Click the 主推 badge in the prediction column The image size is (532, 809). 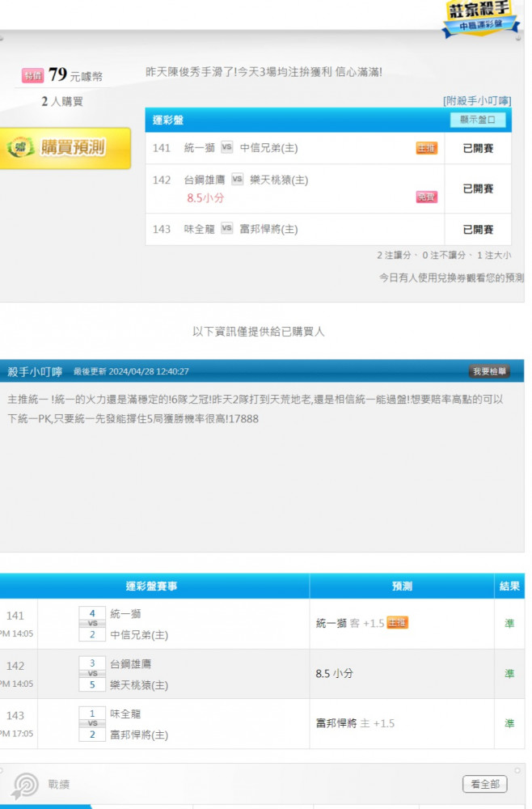pos(398,623)
